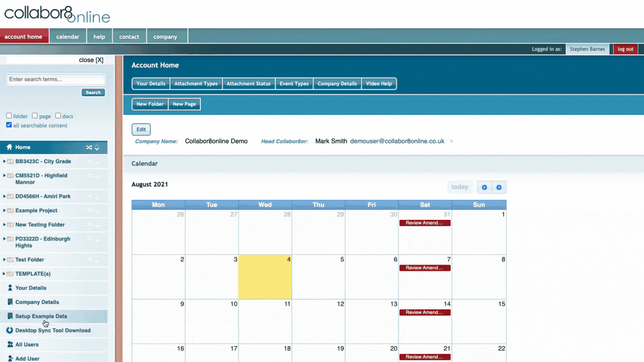
Task: Open the Review Amend event on Sat 7
Action: [x=425, y=268]
